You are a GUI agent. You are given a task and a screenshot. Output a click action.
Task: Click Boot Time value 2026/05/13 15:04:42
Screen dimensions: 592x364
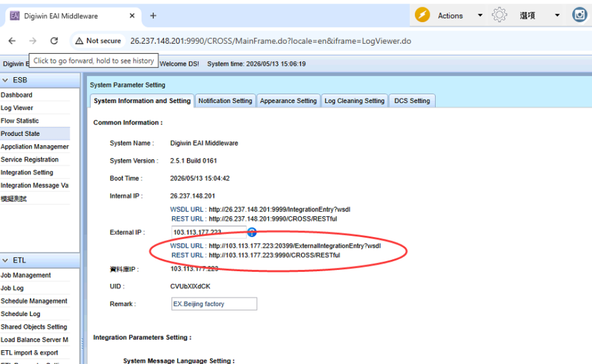tap(200, 178)
